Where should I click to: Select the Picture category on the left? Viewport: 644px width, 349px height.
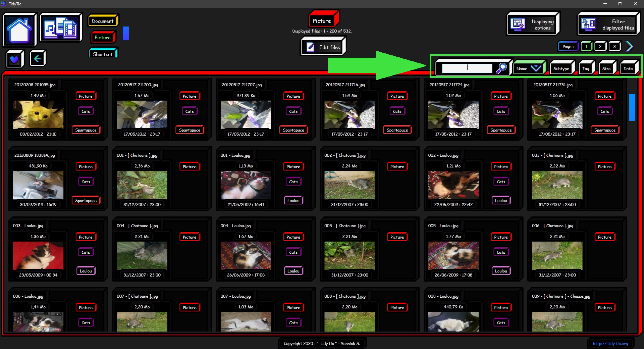[103, 38]
